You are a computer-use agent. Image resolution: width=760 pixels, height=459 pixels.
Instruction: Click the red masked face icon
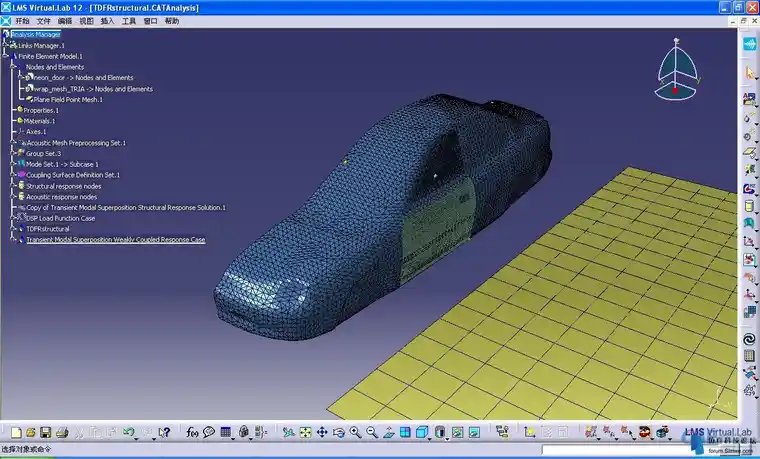tap(644, 432)
